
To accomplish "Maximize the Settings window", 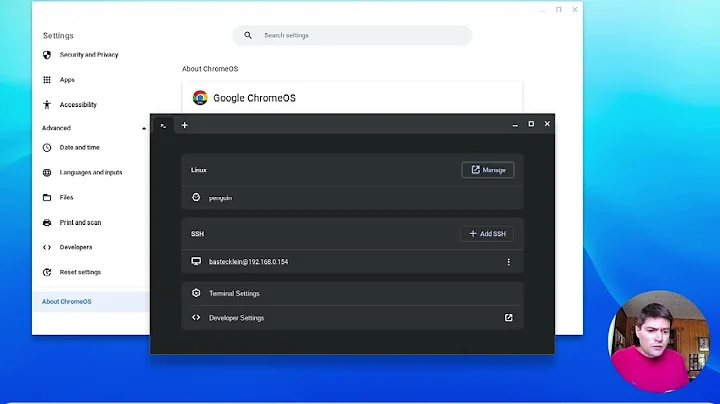I will tap(558, 10).
